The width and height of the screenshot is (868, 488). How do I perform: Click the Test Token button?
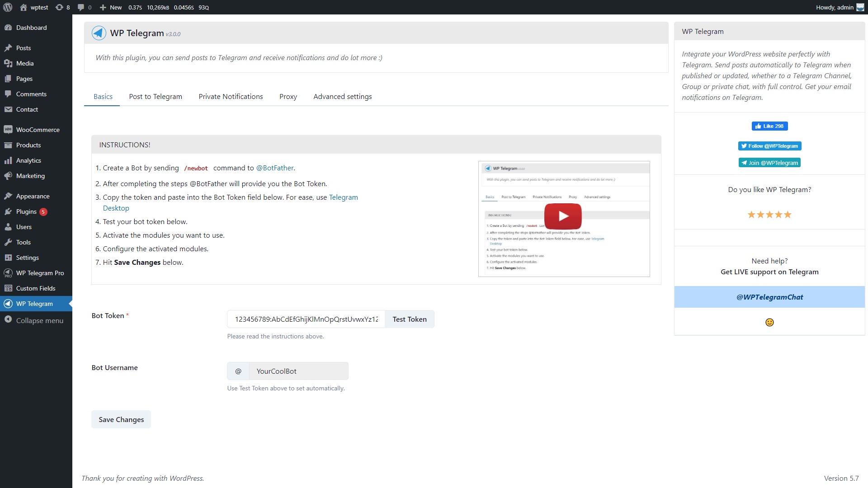[x=410, y=319]
